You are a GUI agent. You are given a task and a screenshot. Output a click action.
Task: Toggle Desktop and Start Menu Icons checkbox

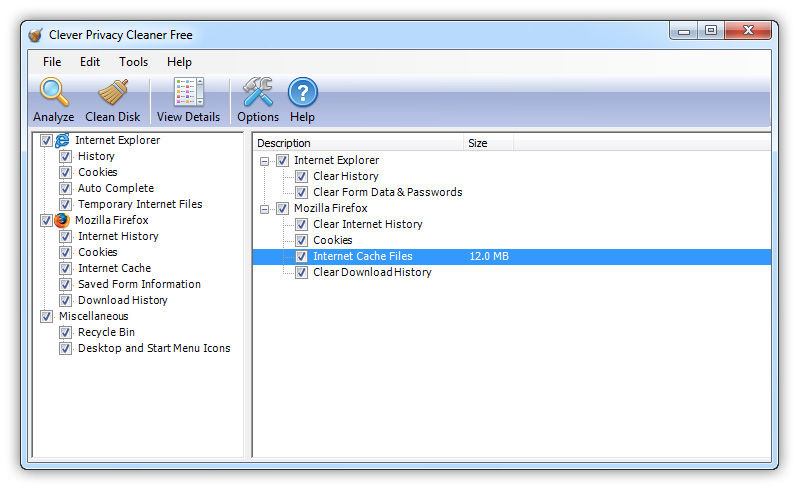pyautogui.click(x=65, y=348)
